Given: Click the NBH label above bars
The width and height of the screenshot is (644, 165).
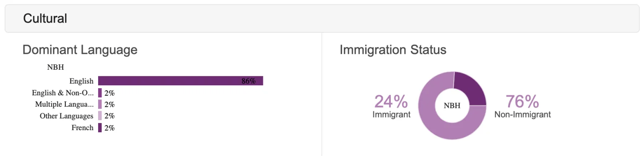Looking at the screenshot, I should [x=55, y=67].
